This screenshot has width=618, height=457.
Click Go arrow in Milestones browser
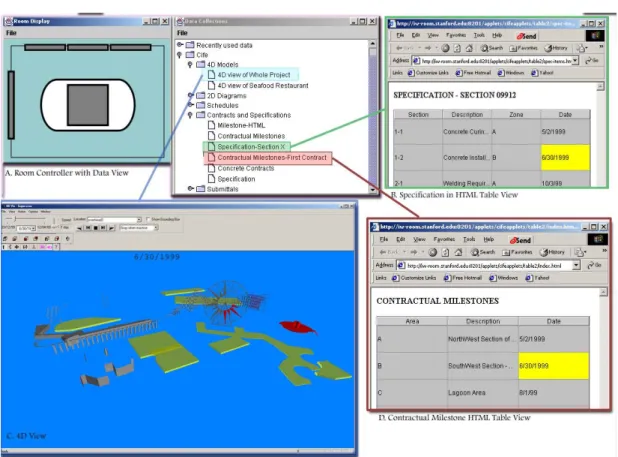pos(594,265)
